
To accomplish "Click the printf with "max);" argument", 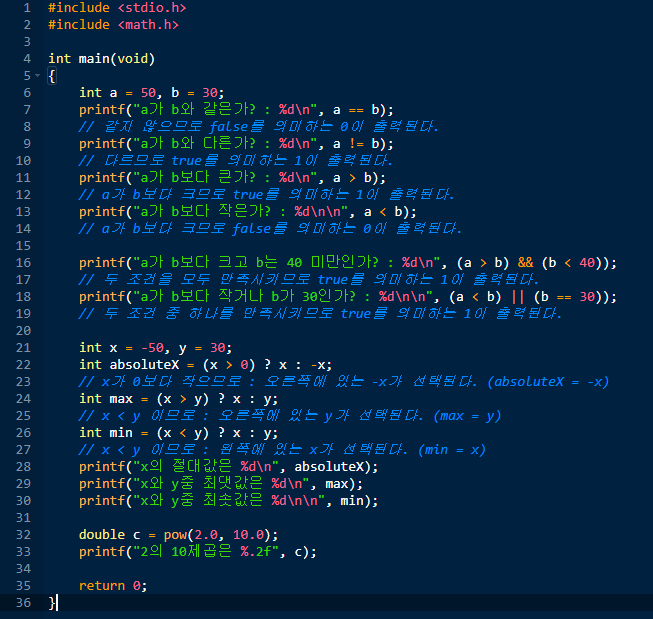I will click(221, 484).
